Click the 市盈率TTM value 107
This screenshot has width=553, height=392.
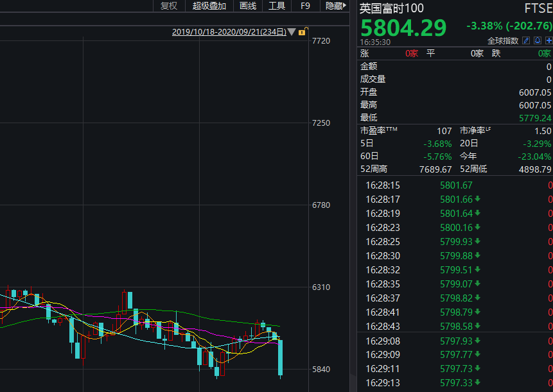444,131
